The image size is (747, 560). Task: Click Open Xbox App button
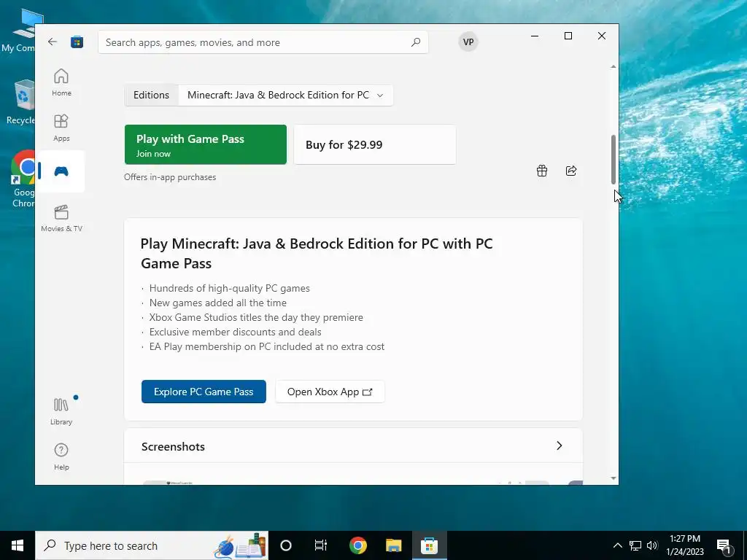pos(330,392)
